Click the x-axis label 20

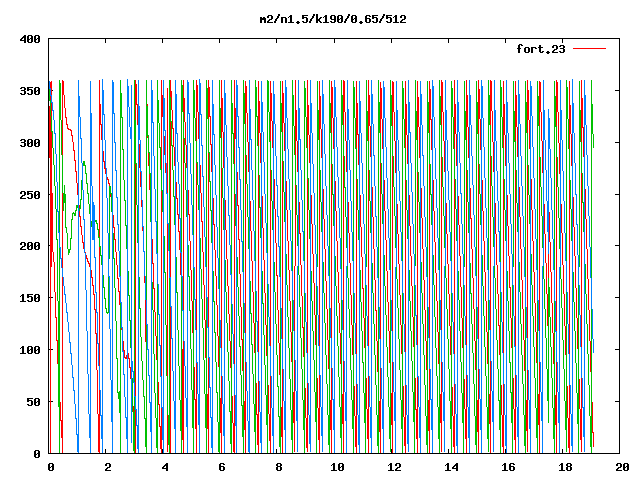point(622,467)
